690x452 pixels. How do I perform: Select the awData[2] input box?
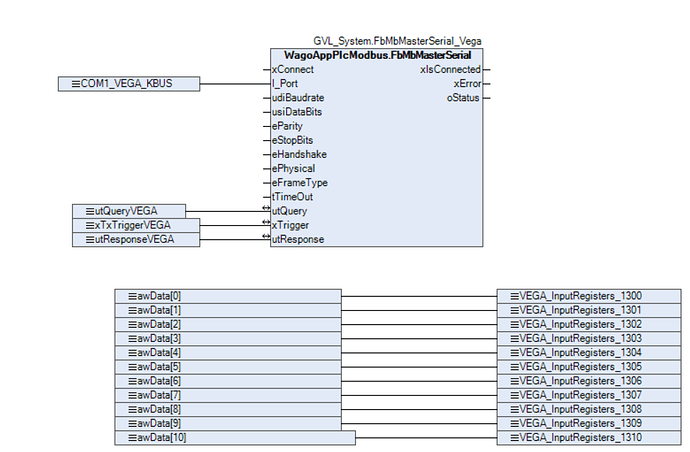click(x=228, y=324)
